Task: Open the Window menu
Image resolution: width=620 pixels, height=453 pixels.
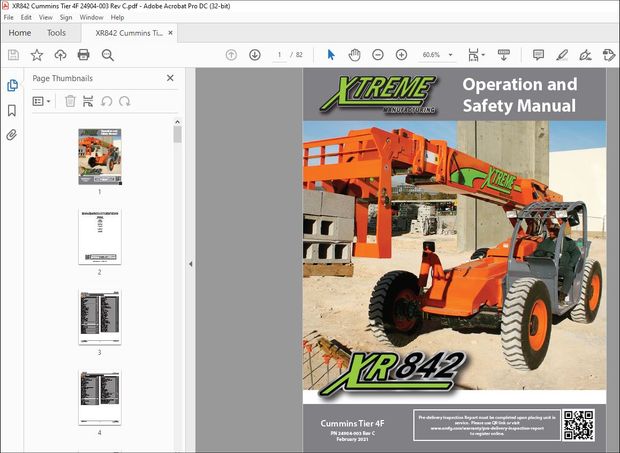Action: point(91,17)
